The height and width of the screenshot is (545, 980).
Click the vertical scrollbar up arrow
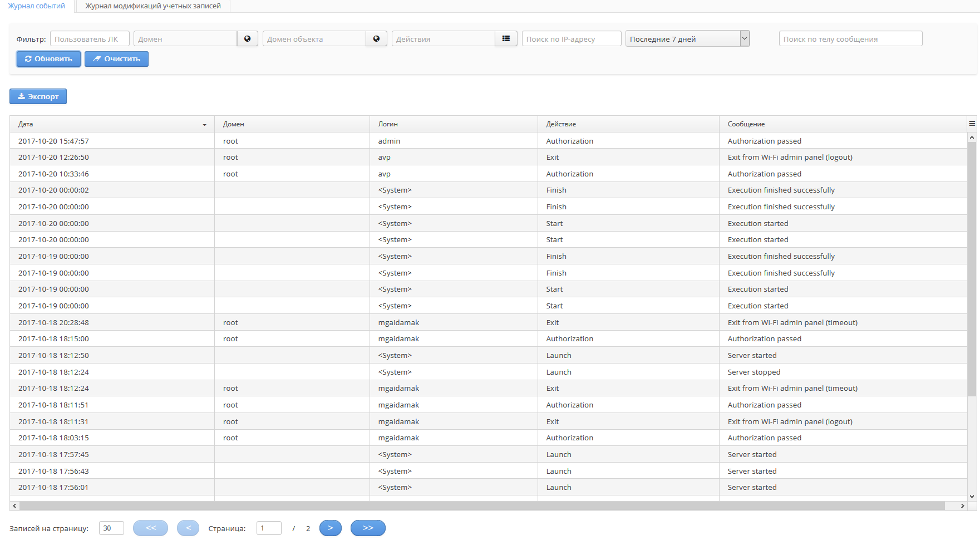tap(972, 137)
